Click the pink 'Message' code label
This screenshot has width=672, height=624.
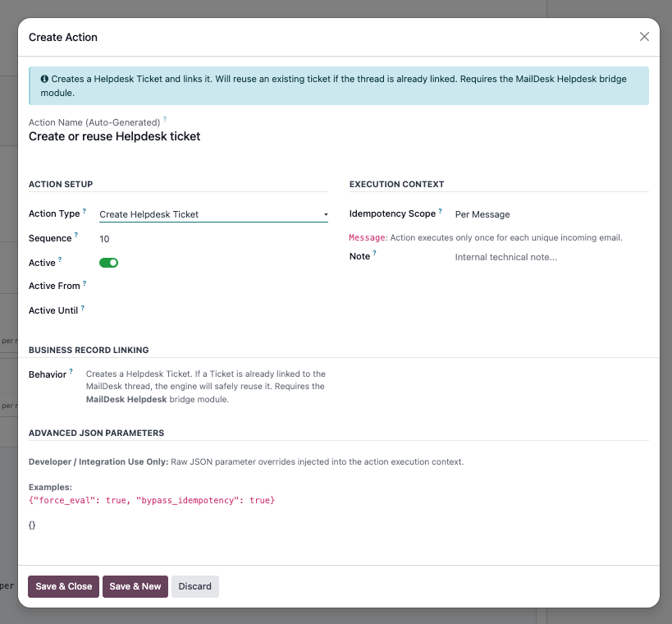click(367, 237)
